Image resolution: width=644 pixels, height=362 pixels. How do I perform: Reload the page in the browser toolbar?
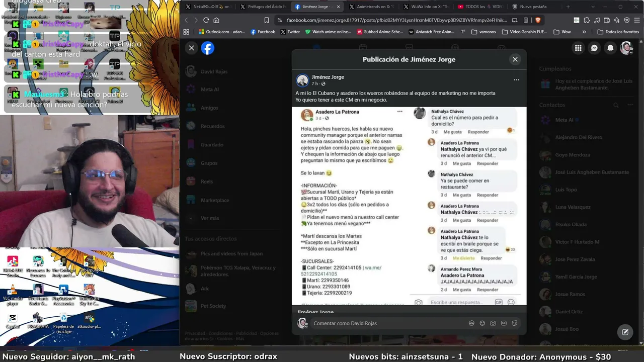pos(206,20)
